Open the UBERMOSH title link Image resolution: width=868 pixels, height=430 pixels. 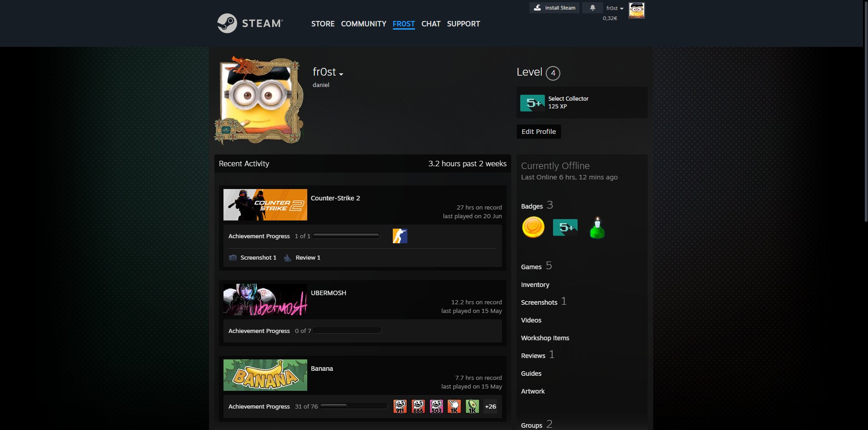(x=329, y=293)
